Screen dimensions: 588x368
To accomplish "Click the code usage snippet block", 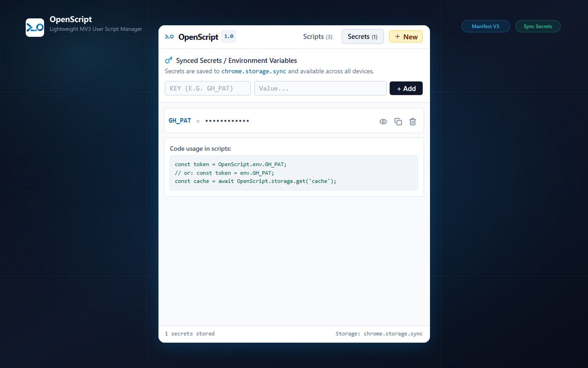I will 294,173.
